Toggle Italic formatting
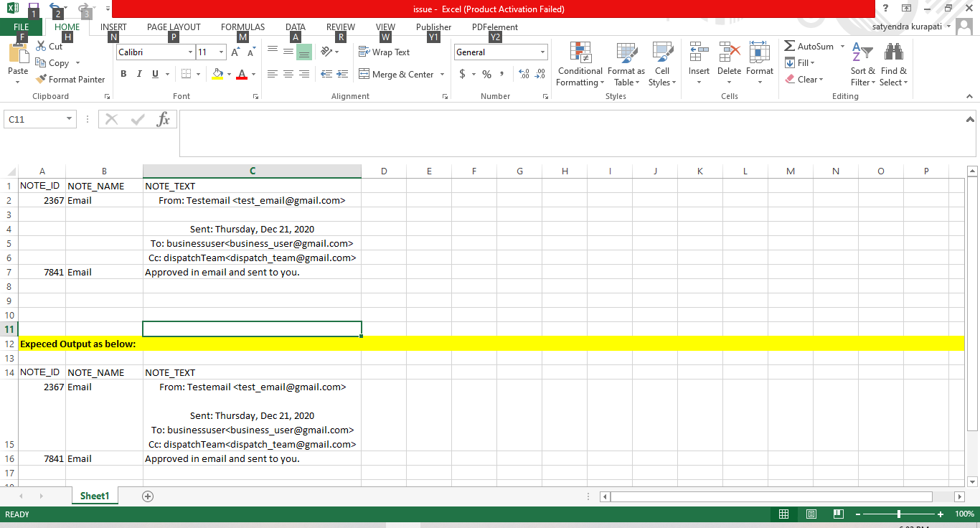 click(x=139, y=74)
